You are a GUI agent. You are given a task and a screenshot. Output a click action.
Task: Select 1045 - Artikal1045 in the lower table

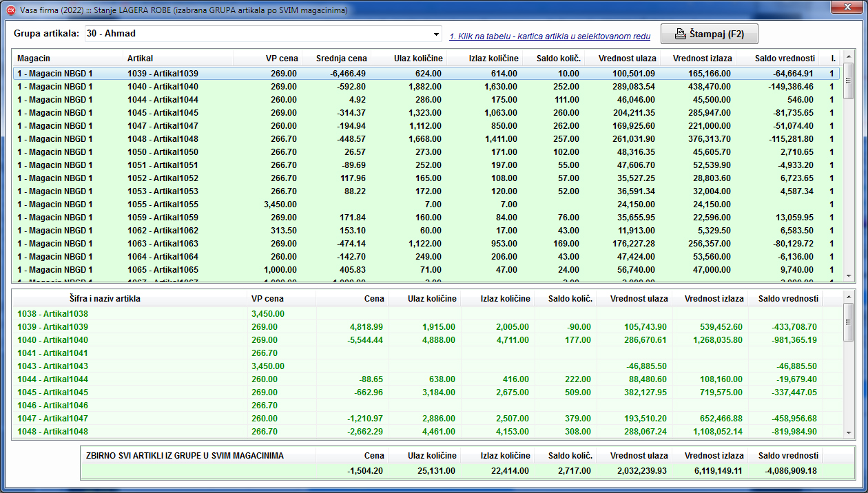pos(428,392)
